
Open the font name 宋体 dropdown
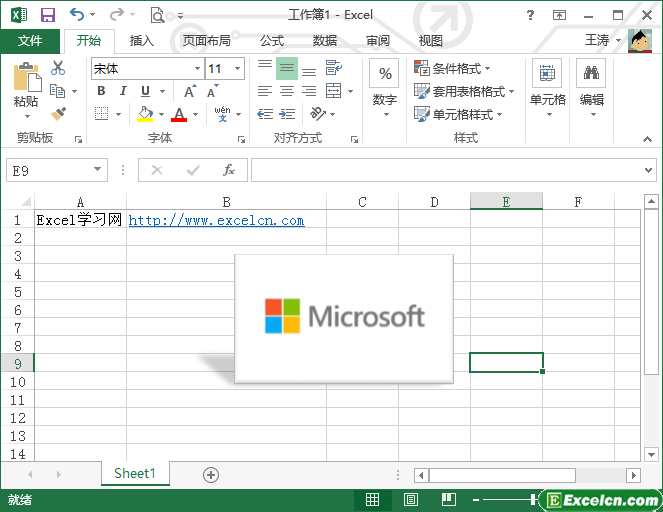click(x=197, y=69)
